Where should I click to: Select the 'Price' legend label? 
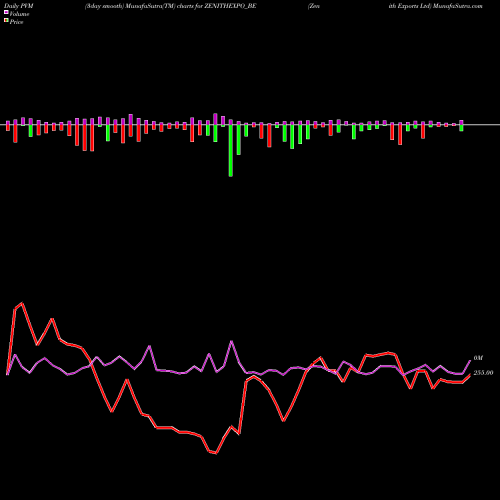click(16, 22)
